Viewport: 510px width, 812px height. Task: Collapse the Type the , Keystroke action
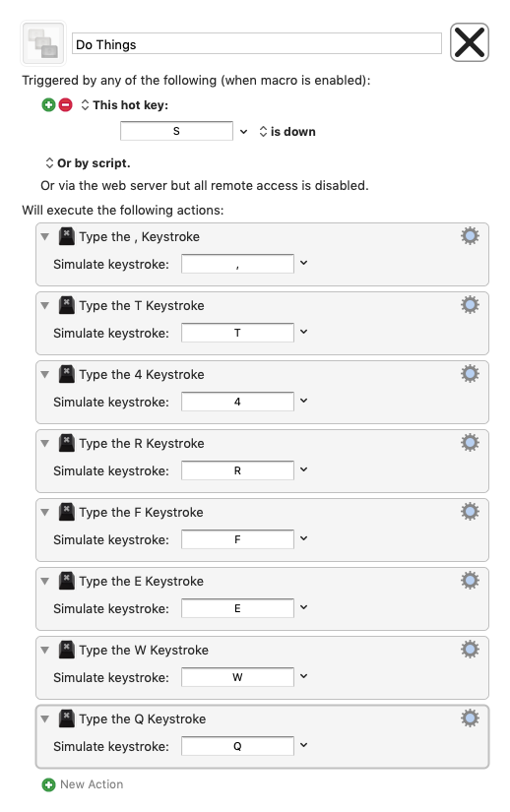point(45,236)
